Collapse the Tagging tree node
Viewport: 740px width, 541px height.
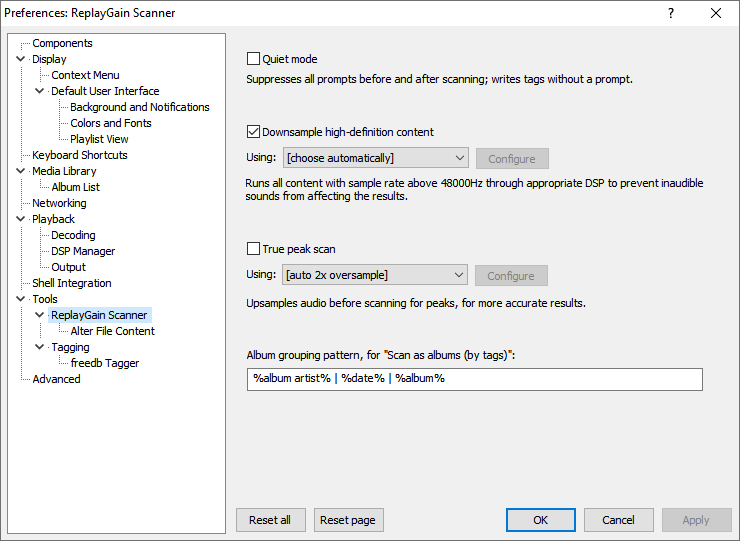point(40,348)
